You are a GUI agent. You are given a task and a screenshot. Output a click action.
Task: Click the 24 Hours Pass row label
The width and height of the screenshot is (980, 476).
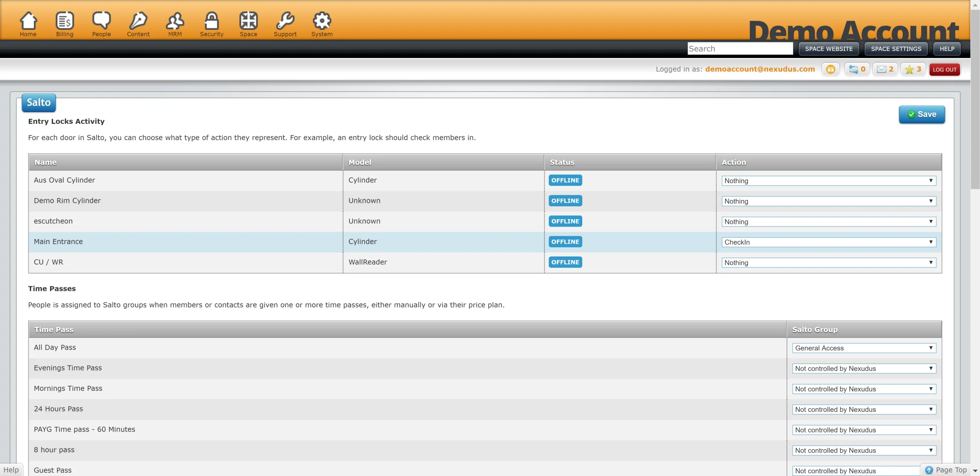coord(58,409)
